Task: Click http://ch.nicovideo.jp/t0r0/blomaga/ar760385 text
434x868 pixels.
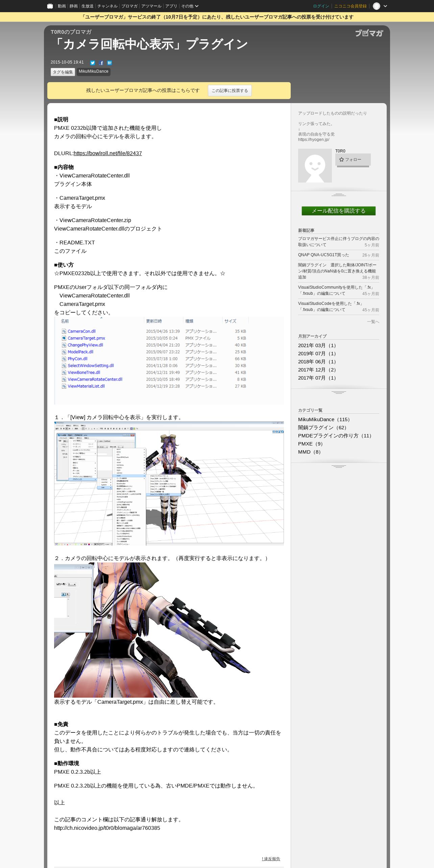Action: pyautogui.click(x=107, y=828)
